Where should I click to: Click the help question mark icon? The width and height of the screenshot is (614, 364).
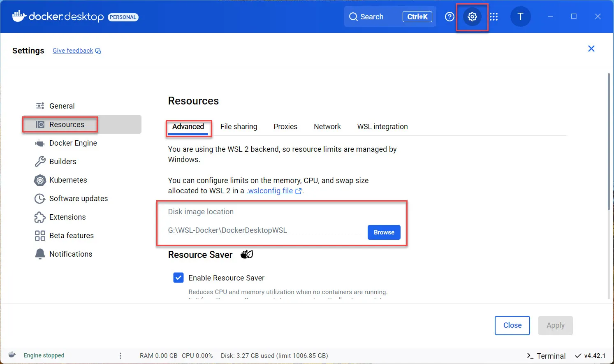click(449, 16)
